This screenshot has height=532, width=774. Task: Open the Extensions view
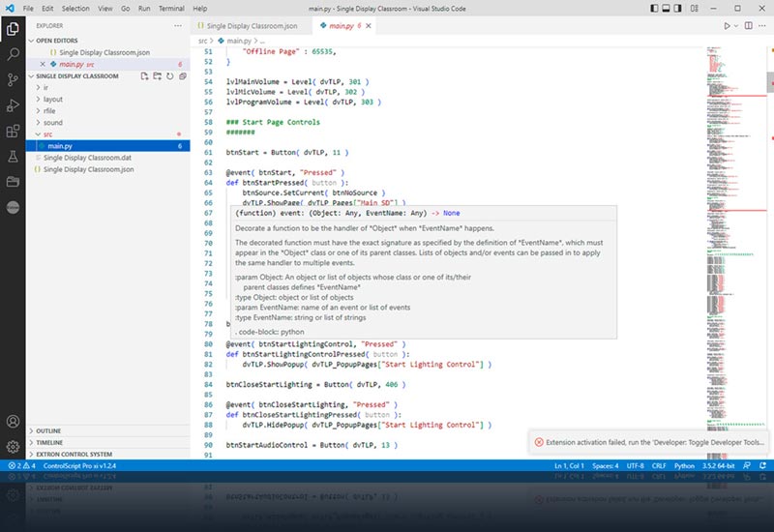coord(13,131)
